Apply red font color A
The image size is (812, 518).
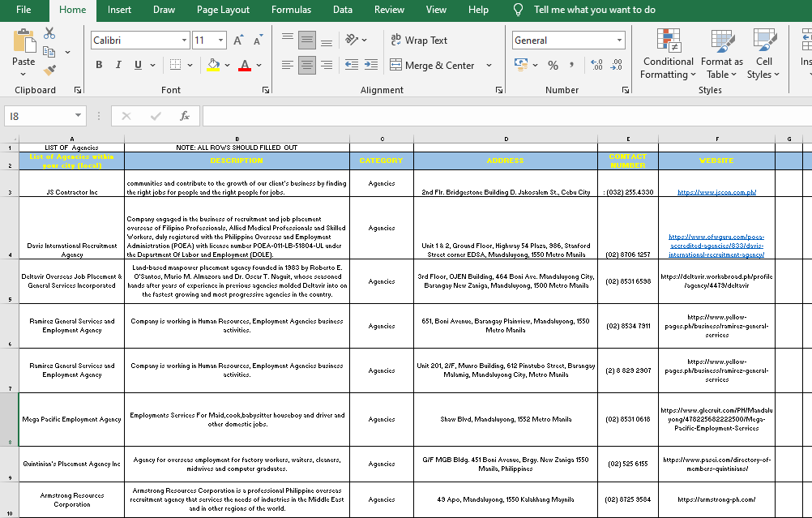pos(245,65)
